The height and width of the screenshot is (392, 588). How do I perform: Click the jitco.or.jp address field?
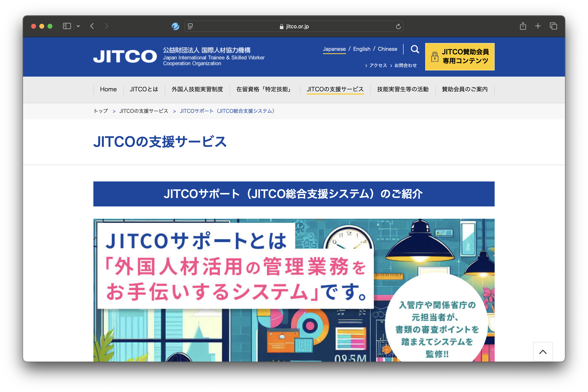pyautogui.click(x=294, y=26)
